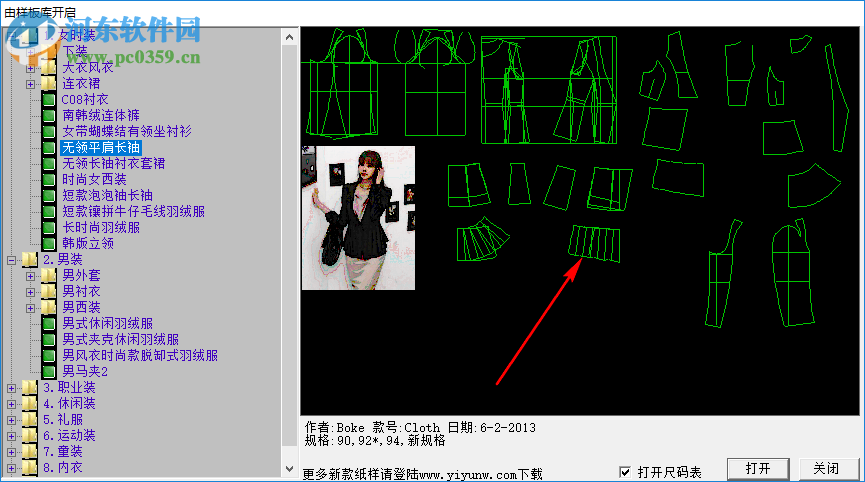Expand the 7.童装 category
865x482 pixels.
click(x=11, y=452)
